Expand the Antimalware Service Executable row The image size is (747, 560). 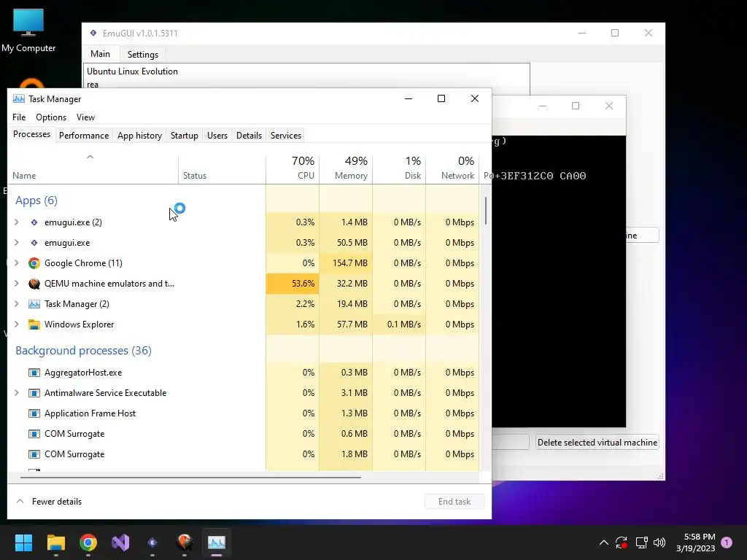[x=17, y=393]
